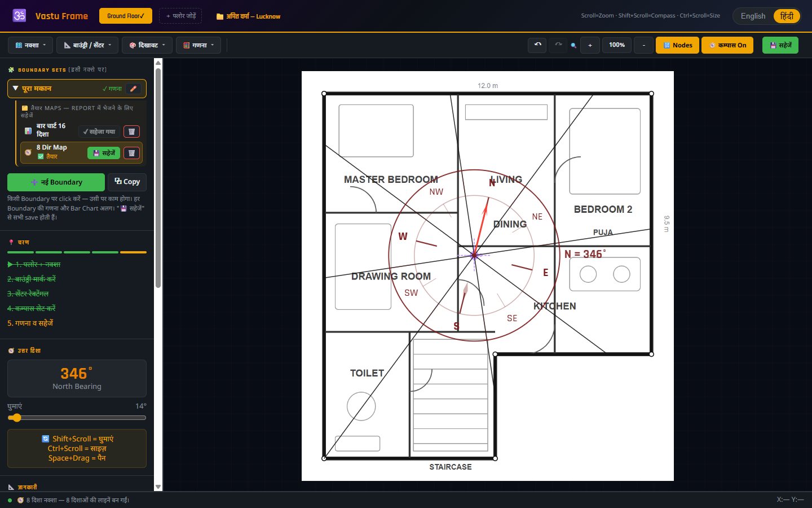The height and width of the screenshot is (508, 812).
Task: Click the scroll-down arrow of sidebar scrollbar
Action: (x=158, y=487)
